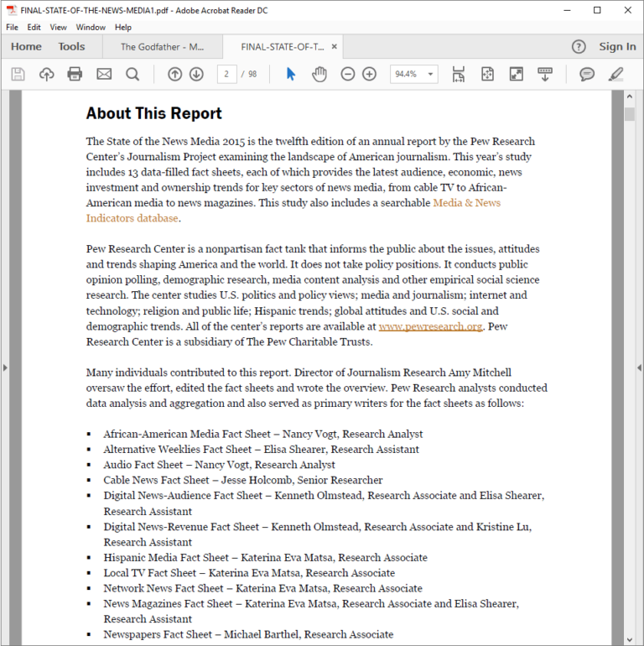Select the FINAL-STATE-OF-T... document tab

tap(283, 46)
